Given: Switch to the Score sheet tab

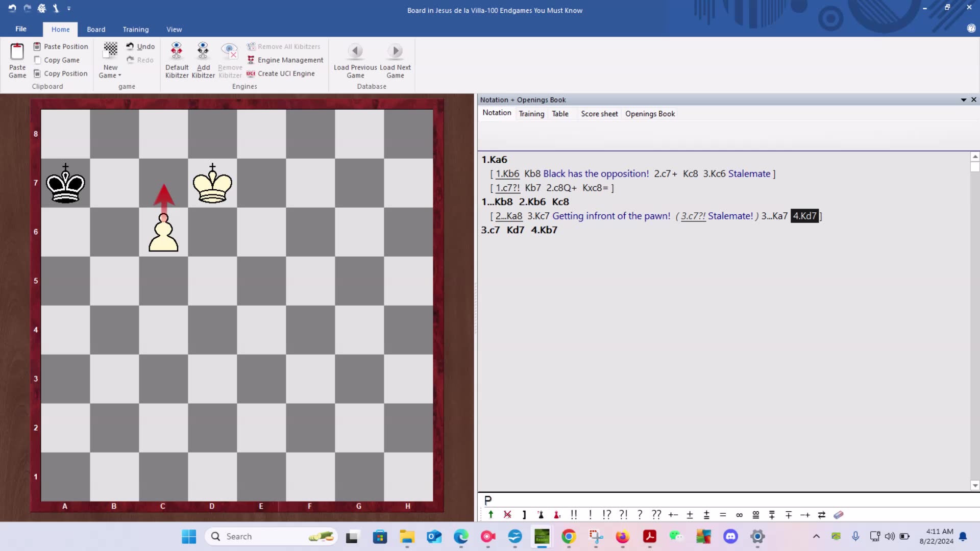Looking at the screenshot, I should (x=599, y=114).
